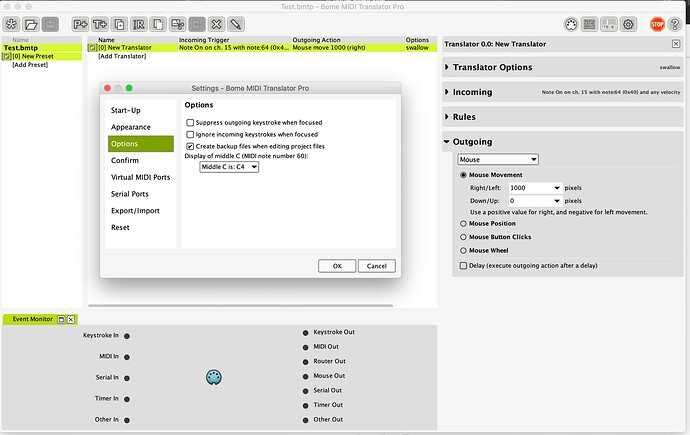Click the Keystroke In indicator dot
Screen dimensions: 690x435
pyautogui.click(x=127, y=336)
